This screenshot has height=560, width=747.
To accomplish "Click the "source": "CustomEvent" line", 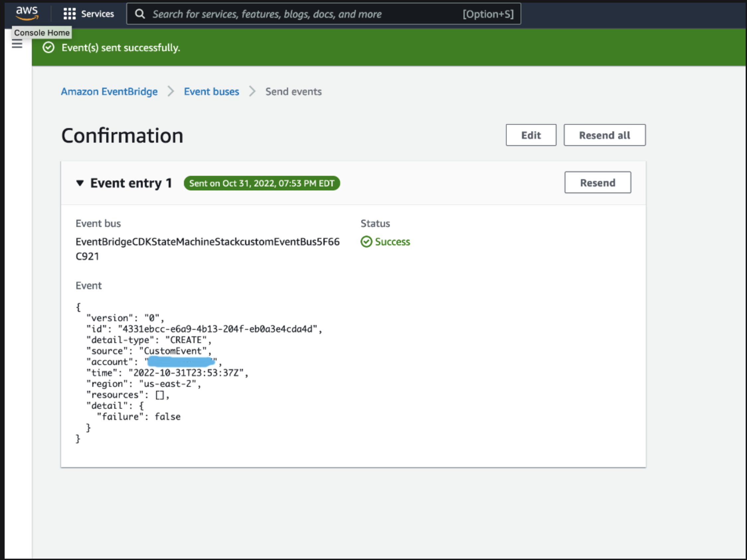I will click(149, 351).
